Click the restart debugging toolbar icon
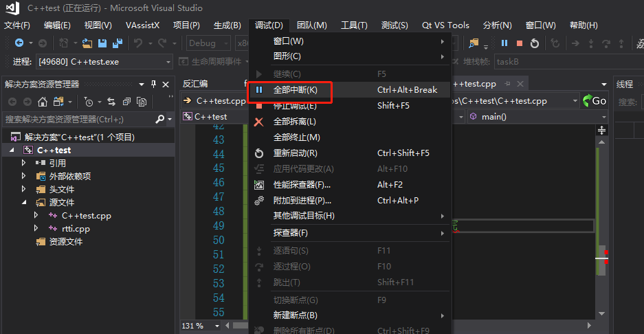Viewport: 644px width, 334px height. [534, 43]
